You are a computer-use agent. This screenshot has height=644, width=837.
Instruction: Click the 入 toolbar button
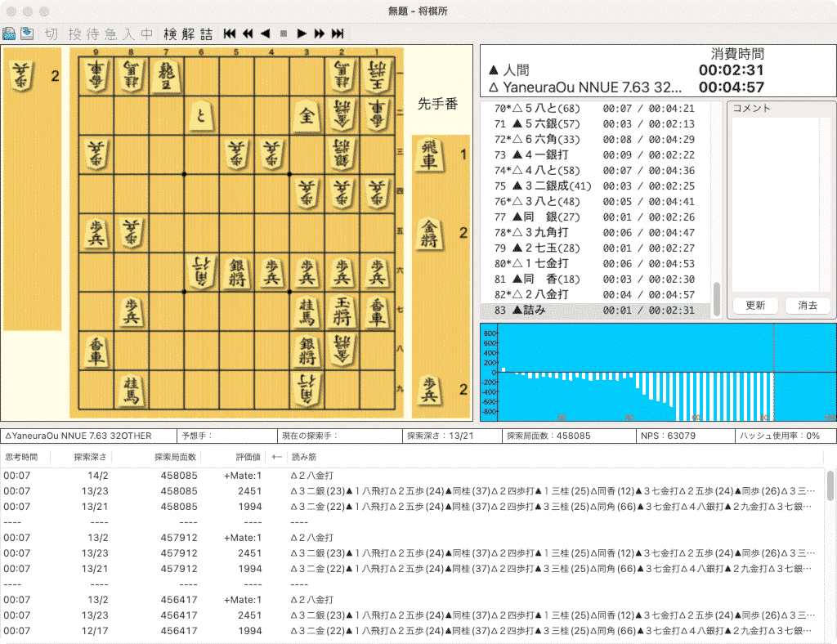[x=128, y=34]
